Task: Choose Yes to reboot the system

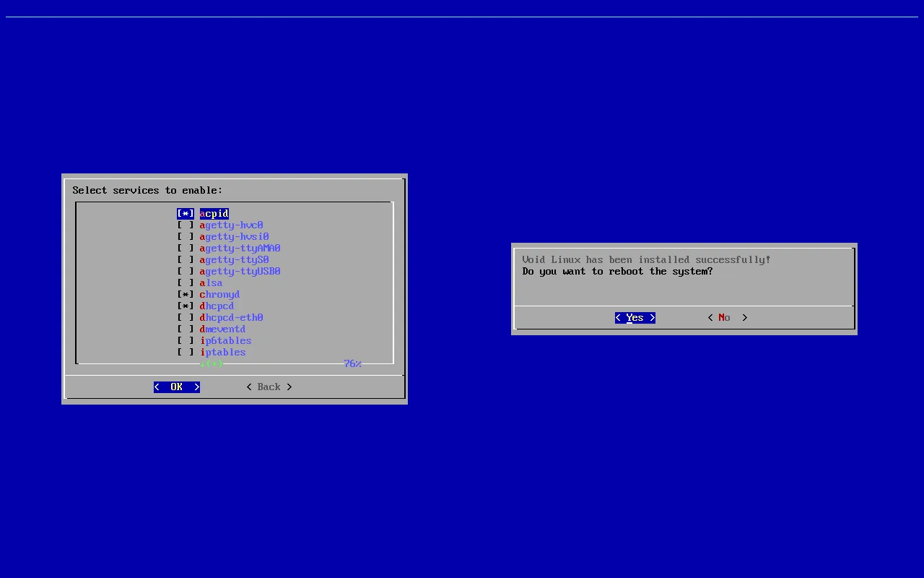Action: pyautogui.click(x=635, y=318)
